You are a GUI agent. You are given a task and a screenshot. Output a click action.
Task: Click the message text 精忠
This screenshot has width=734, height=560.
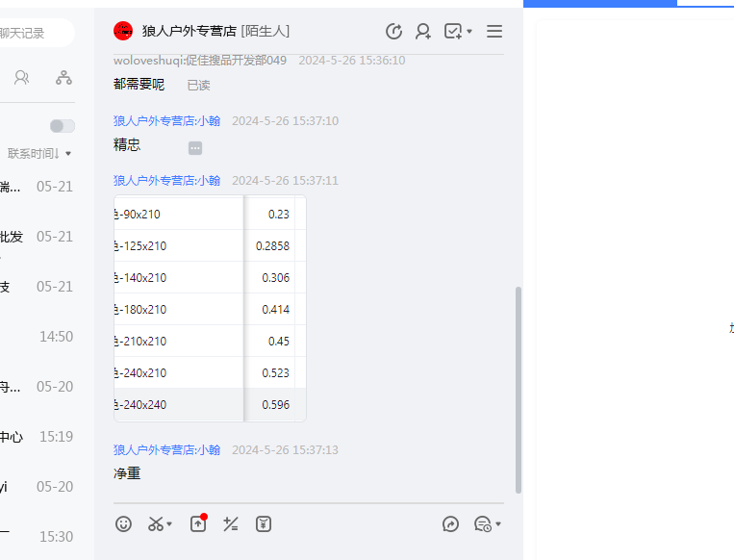[127, 144]
